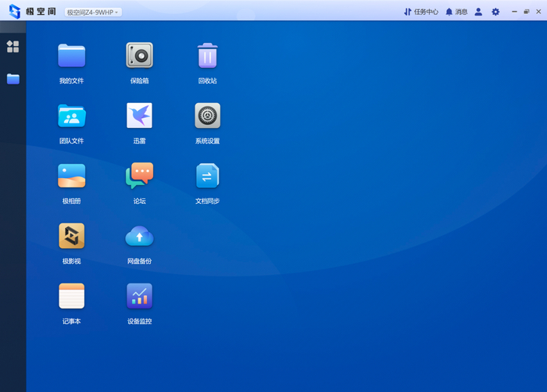The width and height of the screenshot is (547, 392).
Task: Launch the 极影视 video app
Action: (71, 237)
